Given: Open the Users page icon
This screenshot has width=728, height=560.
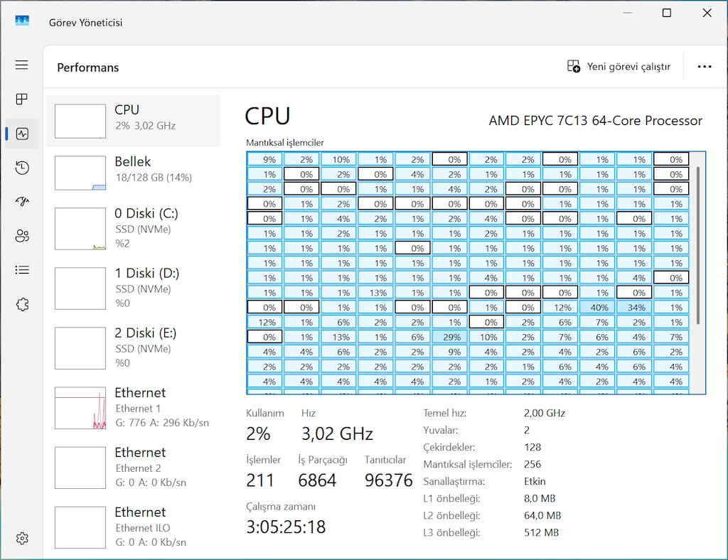Looking at the screenshot, I should coord(22,236).
